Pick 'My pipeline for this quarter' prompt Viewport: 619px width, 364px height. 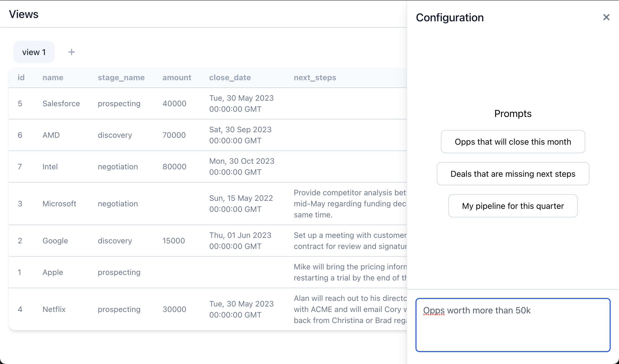tap(513, 206)
